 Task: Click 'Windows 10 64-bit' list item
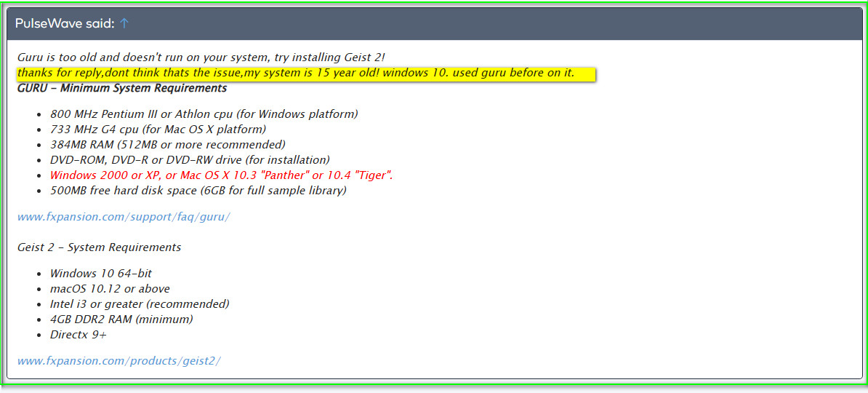pyautogui.click(x=101, y=273)
